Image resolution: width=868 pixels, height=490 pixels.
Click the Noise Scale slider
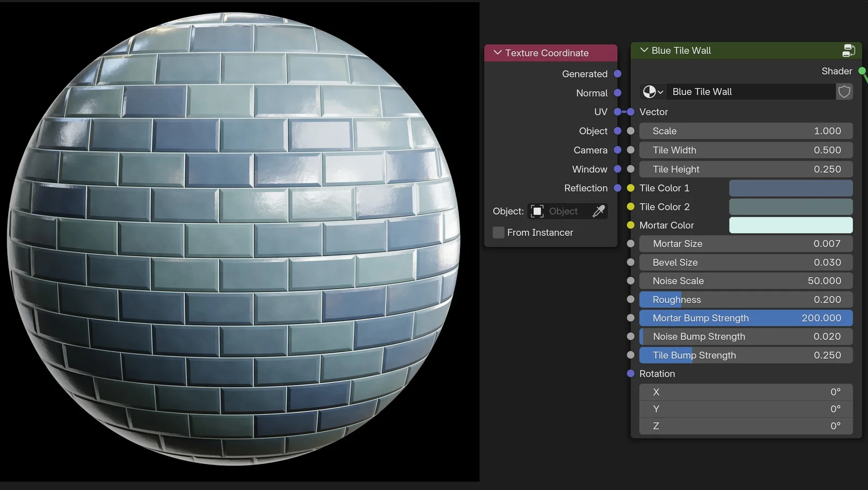point(746,281)
